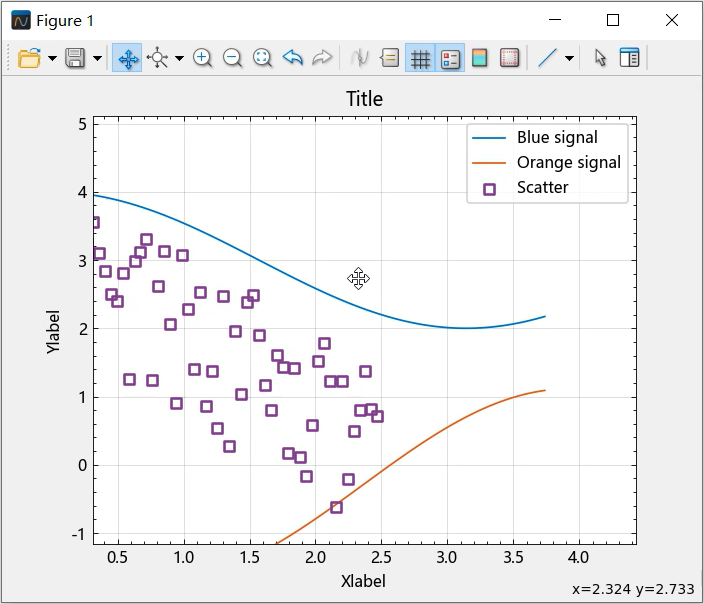The width and height of the screenshot is (704, 604).
Task: Click the zoom in magnifier icon
Action: coord(202,58)
